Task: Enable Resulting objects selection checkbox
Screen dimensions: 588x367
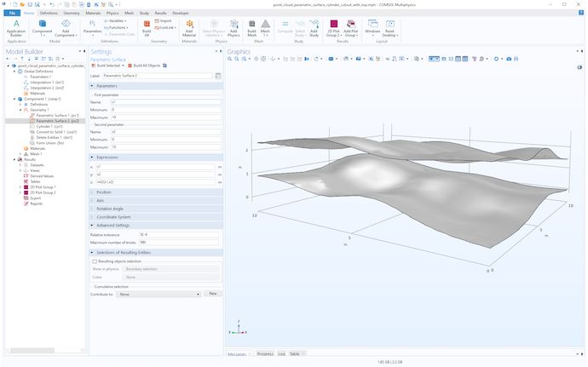Action: [95, 261]
